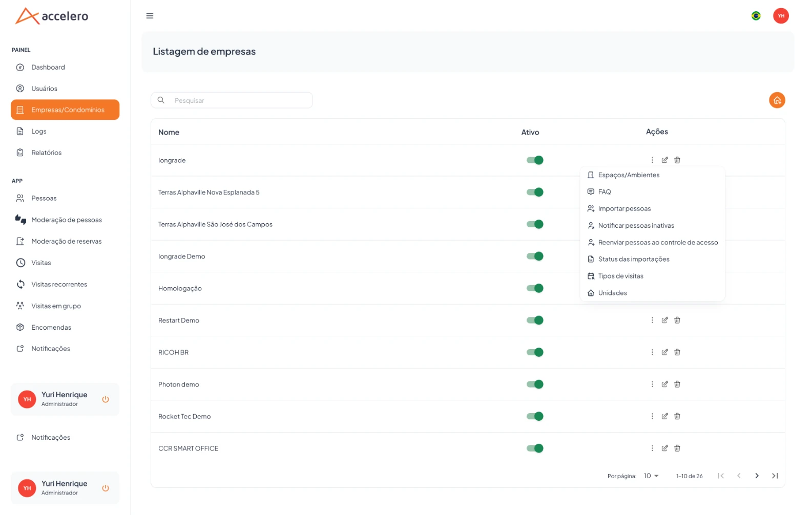
Task: Go to the previous page arrow
Action: tap(739, 476)
